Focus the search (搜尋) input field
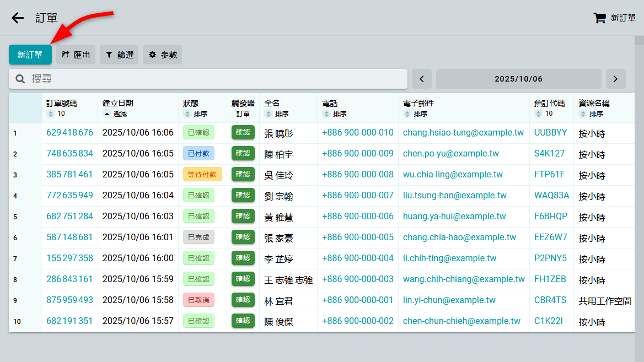 point(215,79)
